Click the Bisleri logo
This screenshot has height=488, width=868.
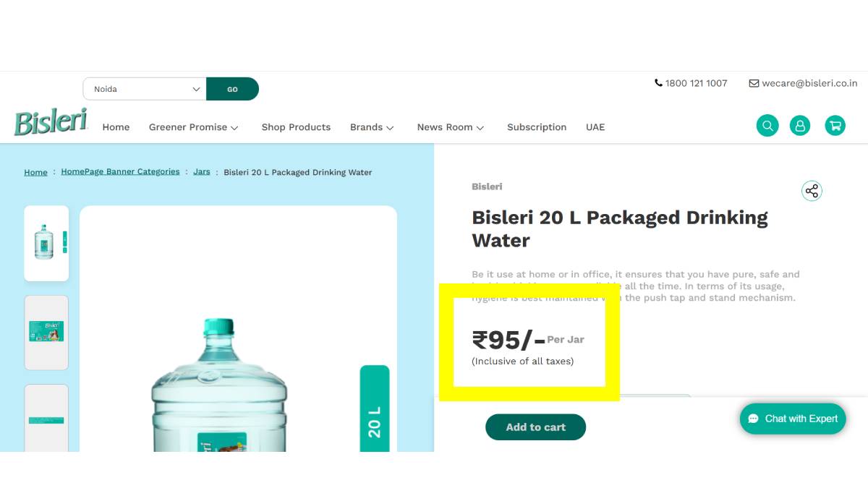coord(51,123)
